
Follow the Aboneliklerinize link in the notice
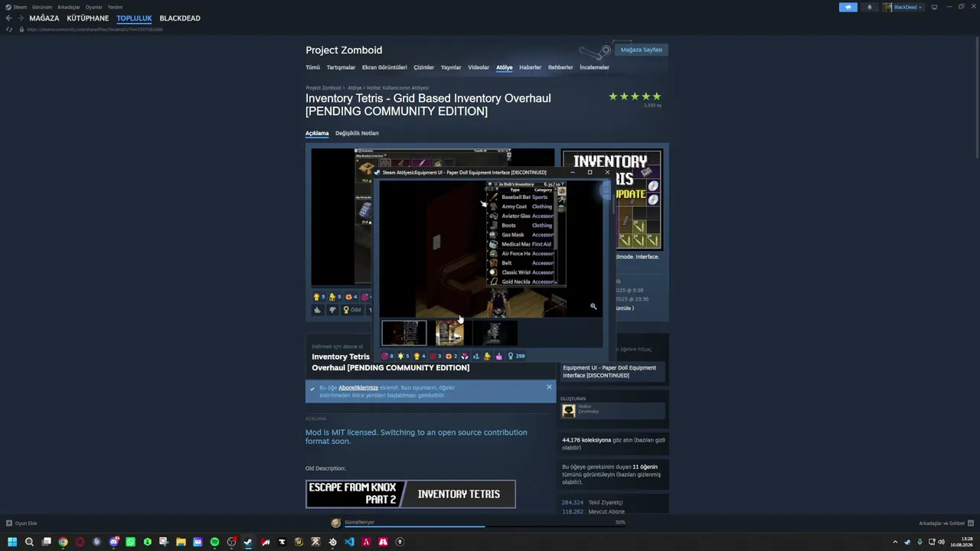[358, 388]
